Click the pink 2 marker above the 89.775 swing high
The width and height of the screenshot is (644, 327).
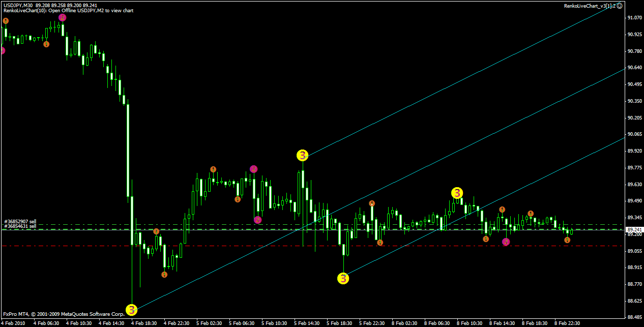(253, 169)
